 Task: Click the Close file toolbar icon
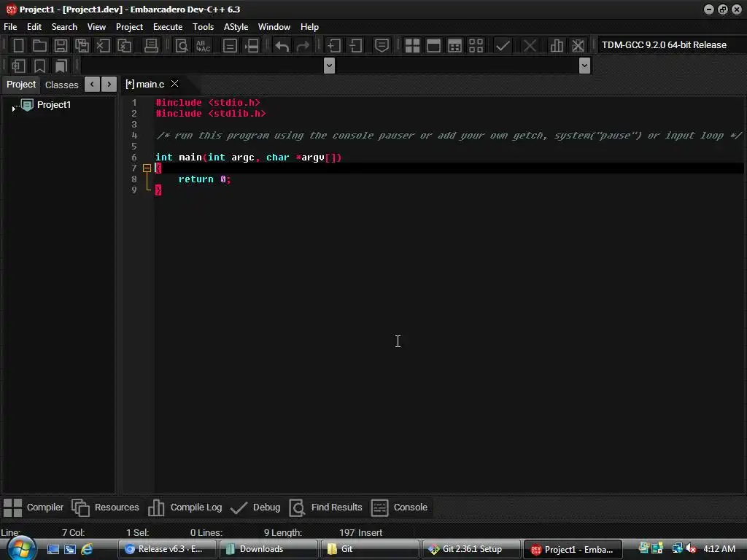103,45
